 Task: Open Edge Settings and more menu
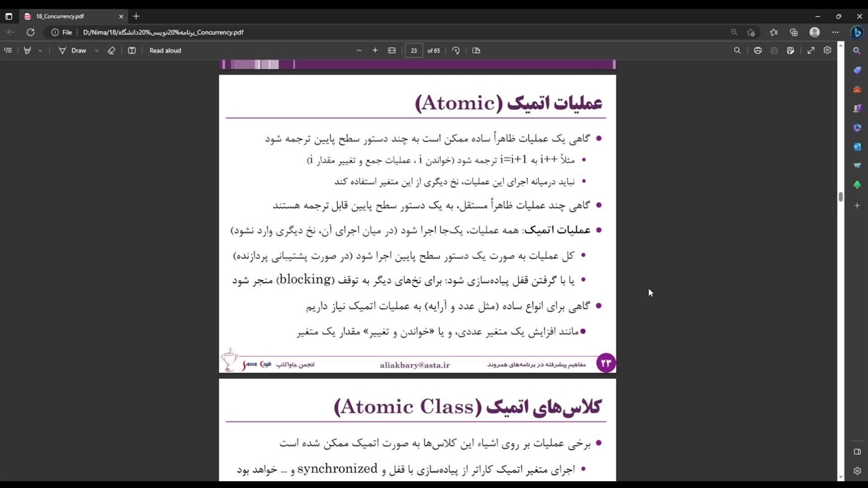pos(835,32)
